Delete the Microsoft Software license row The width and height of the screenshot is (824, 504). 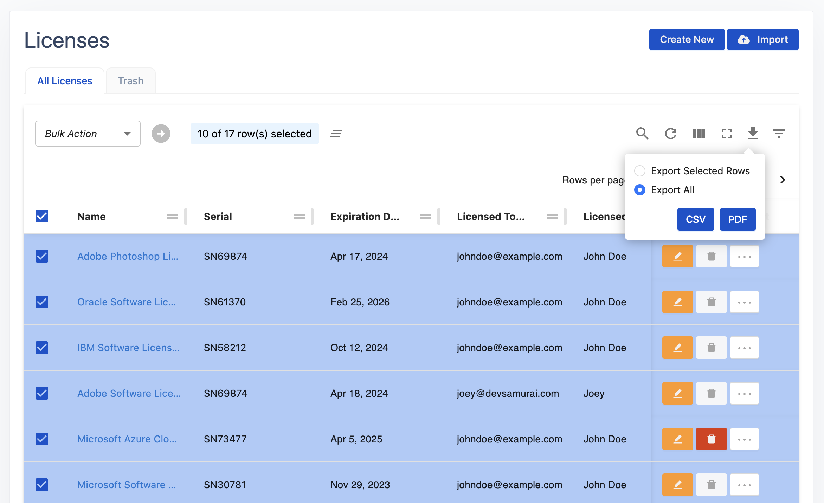pos(711,485)
